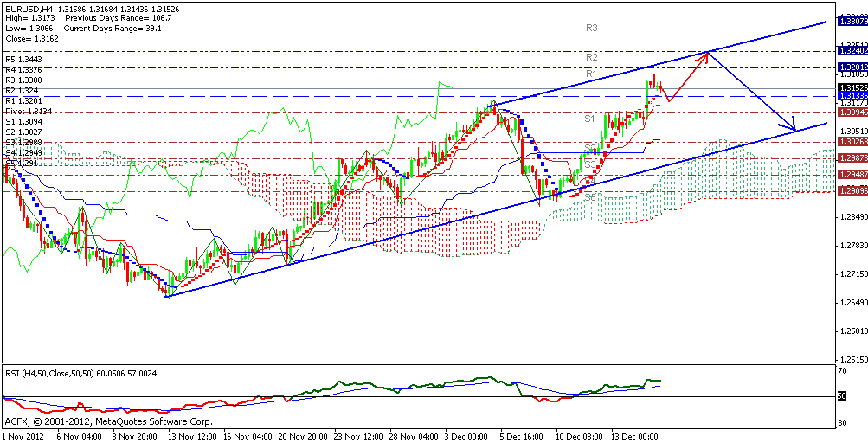This screenshot has width=868, height=443.
Task: Click the red 1.29096 price tag
Action: (852, 191)
